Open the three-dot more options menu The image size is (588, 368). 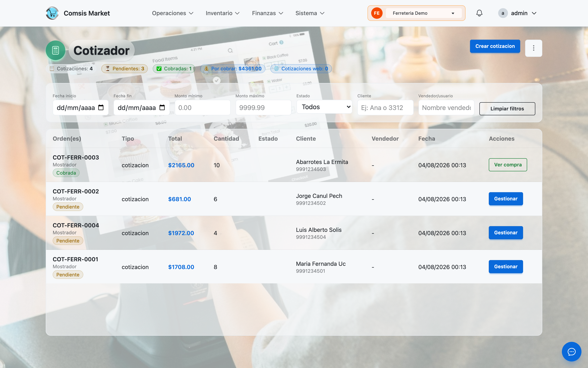click(x=533, y=48)
